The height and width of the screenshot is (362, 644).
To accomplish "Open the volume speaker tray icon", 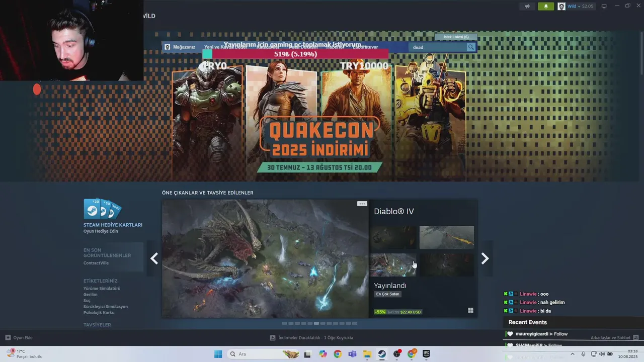I will pyautogui.click(x=602, y=354).
